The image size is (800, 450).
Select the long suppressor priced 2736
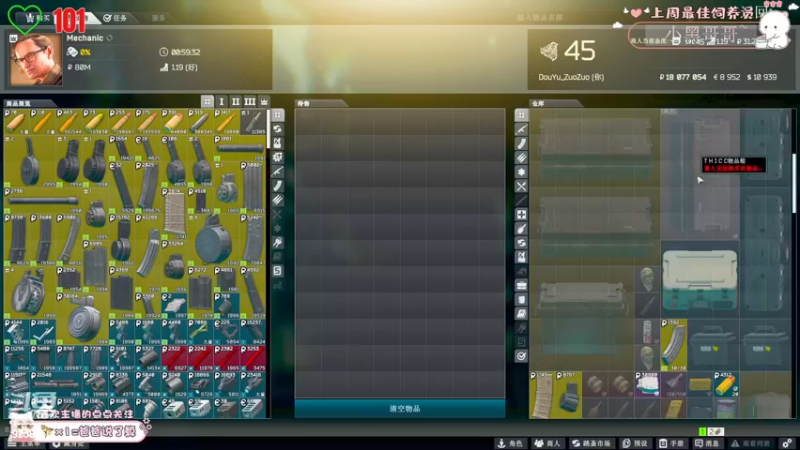[43, 201]
